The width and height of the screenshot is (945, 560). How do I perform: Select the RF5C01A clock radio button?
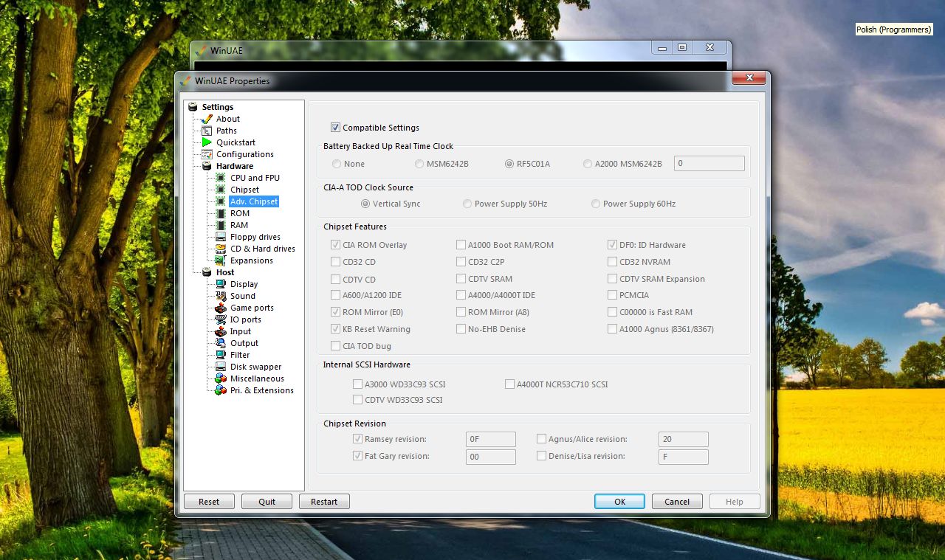click(509, 164)
